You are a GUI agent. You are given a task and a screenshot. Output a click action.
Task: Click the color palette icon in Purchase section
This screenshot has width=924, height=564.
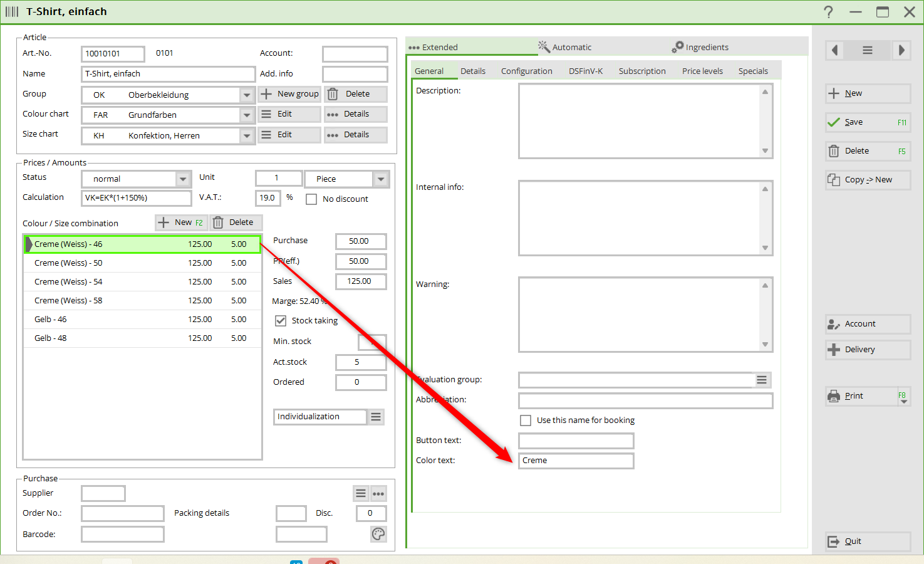click(x=378, y=534)
